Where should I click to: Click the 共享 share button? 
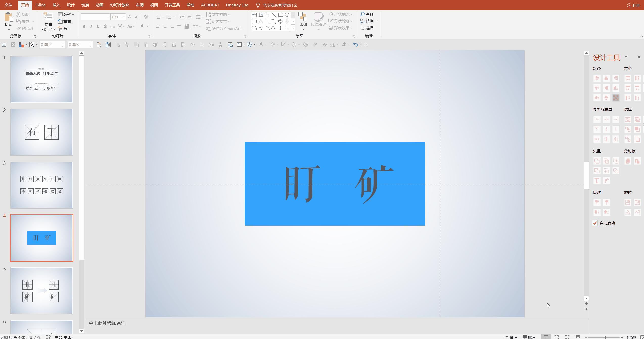pyautogui.click(x=633, y=5)
